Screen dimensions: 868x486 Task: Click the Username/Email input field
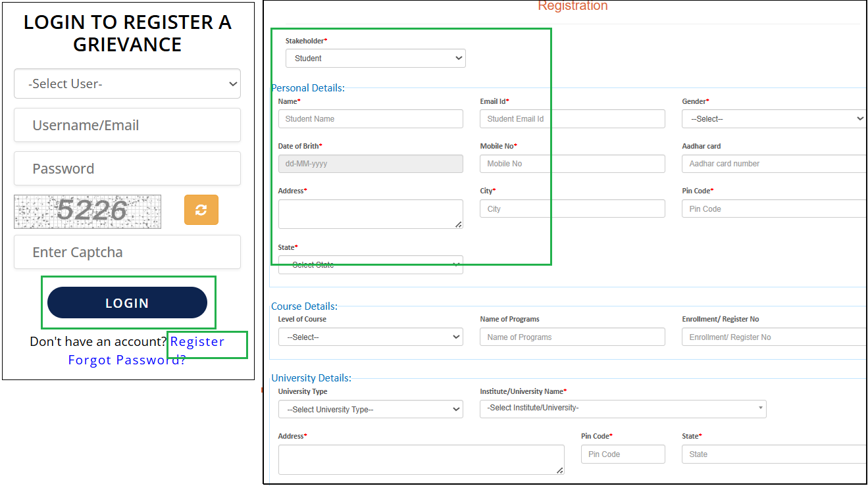coord(127,125)
